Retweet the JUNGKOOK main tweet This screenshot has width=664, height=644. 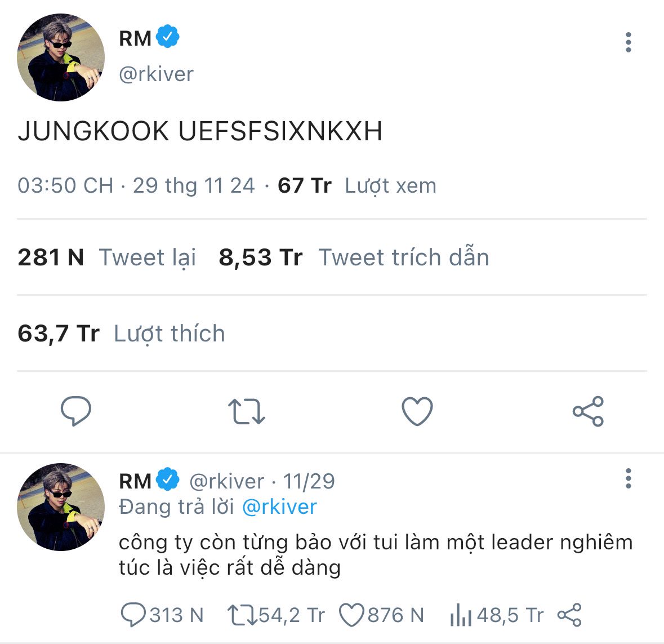pyautogui.click(x=246, y=411)
